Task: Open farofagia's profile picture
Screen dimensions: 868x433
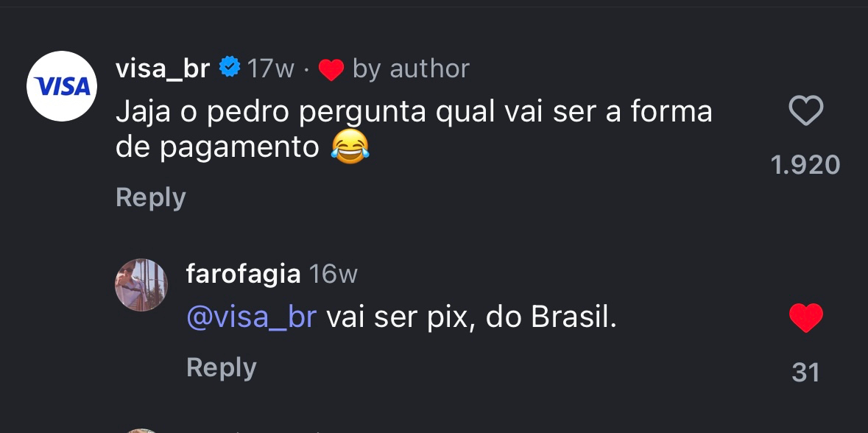Action: click(x=141, y=285)
